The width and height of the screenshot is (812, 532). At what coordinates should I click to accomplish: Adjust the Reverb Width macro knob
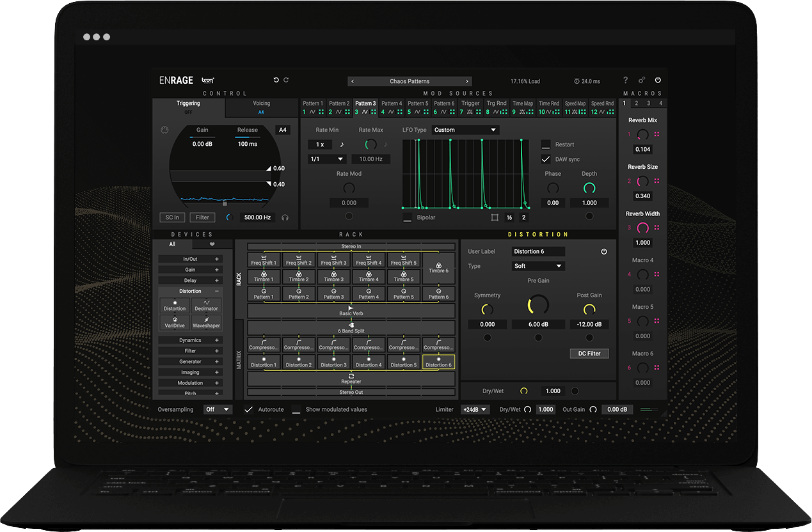click(x=642, y=228)
